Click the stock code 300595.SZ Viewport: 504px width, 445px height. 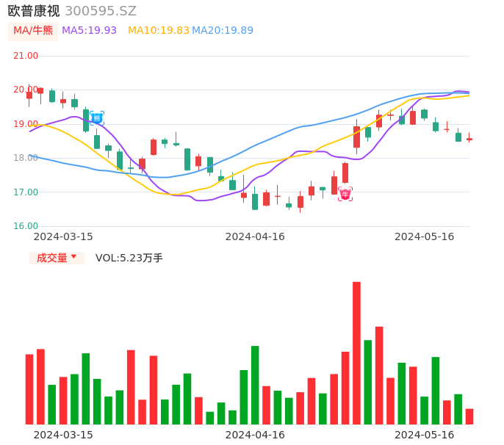101,11
